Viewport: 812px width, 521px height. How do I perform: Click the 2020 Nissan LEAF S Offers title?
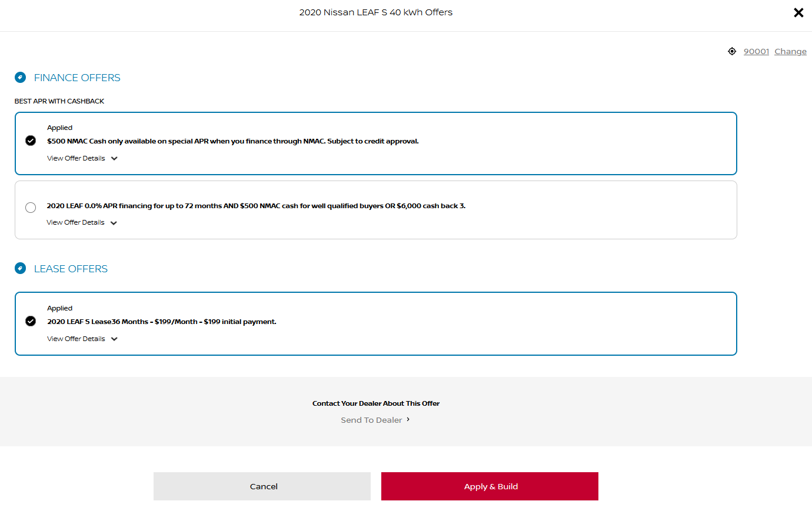tap(376, 12)
